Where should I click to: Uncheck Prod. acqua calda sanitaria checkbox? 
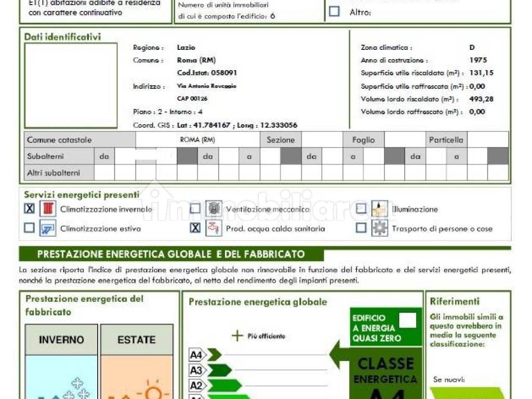point(195,228)
